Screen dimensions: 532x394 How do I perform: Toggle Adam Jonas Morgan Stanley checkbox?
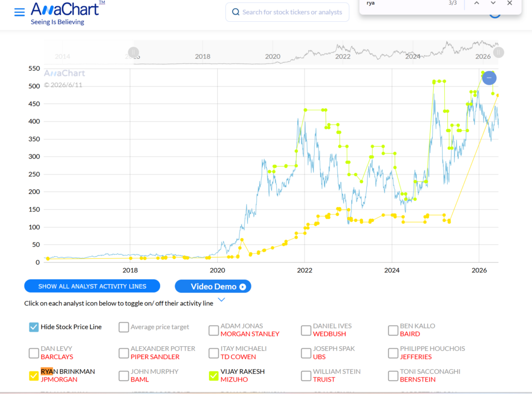[214, 330]
